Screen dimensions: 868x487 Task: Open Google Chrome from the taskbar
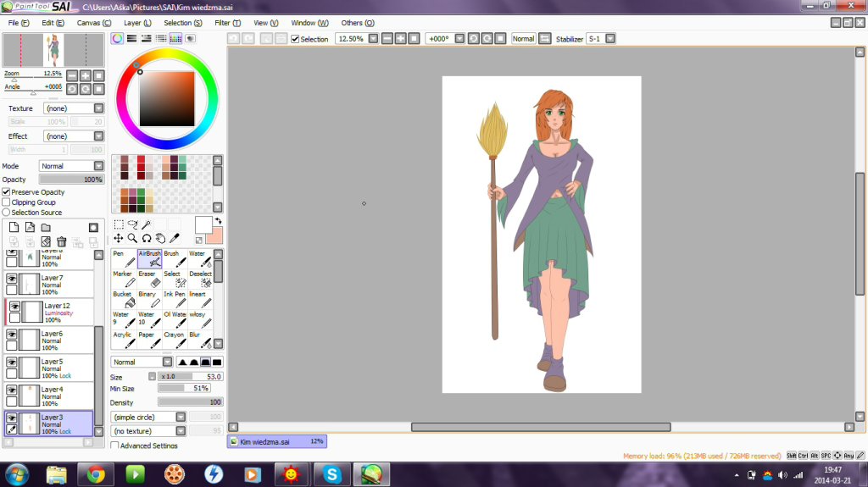click(x=96, y=474)
